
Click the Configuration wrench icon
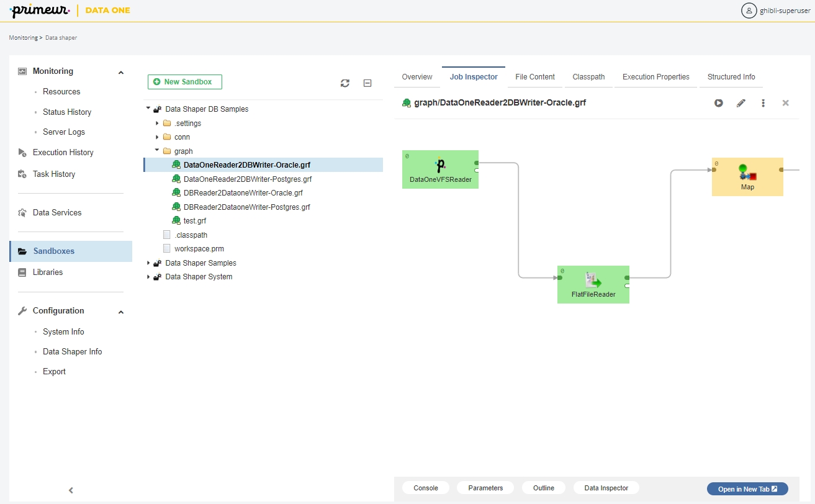coord(22,311)
